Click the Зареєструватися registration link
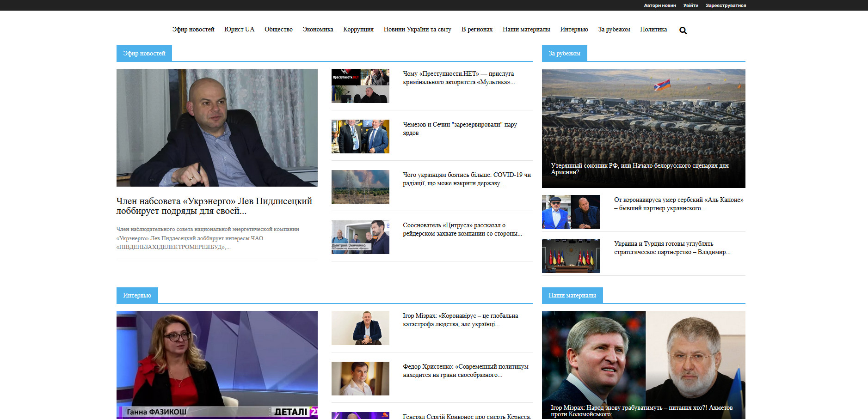This screenshot has height=419, width=868. (725, 6)
